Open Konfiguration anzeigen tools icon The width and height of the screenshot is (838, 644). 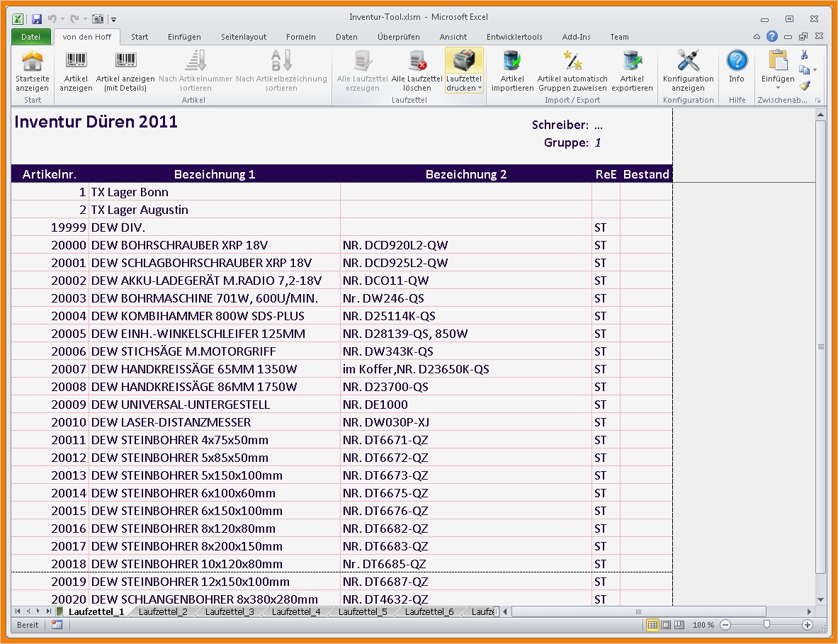[688, 62]
